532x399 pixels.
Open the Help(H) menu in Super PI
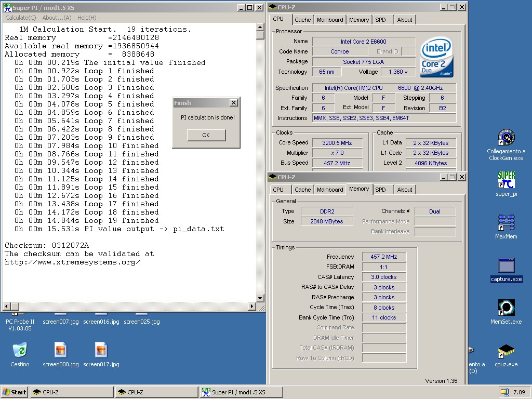87,18
